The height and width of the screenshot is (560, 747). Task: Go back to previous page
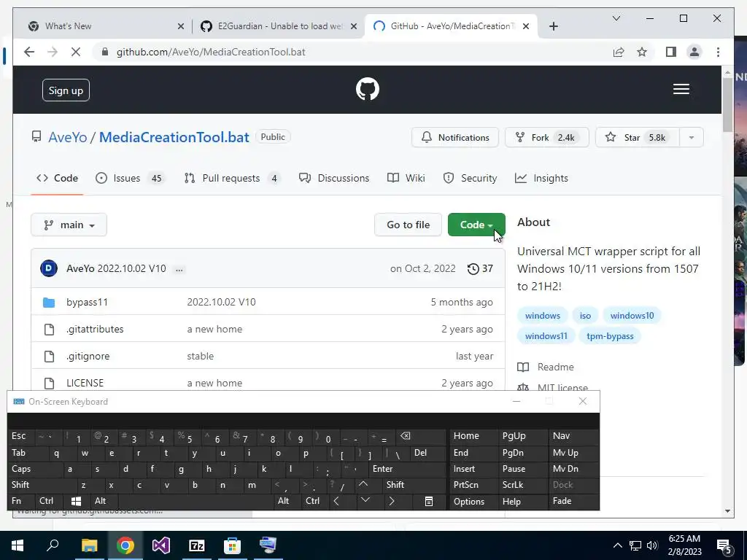pos(29,52)
